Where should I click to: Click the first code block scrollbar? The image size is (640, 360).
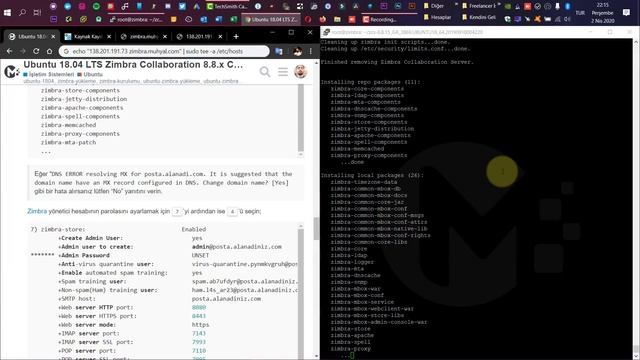[301, 118]
